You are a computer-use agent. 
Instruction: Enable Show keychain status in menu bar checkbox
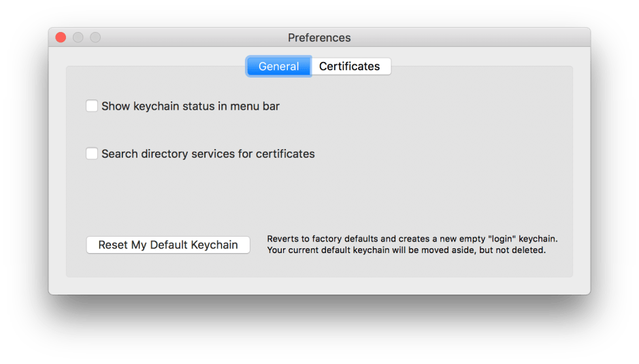(92, 106)
